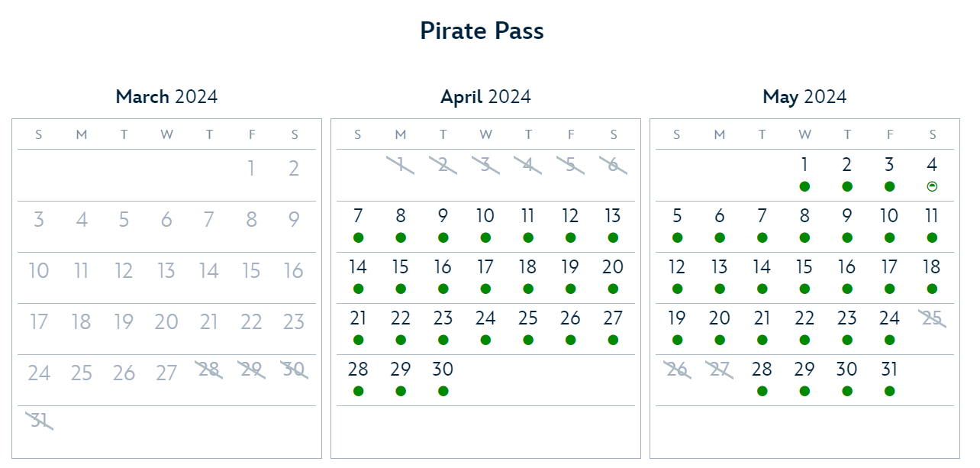Click the green dot under April 24
Image resolution: width=980 pixels, height=468 pixels.
pos(485,340)
